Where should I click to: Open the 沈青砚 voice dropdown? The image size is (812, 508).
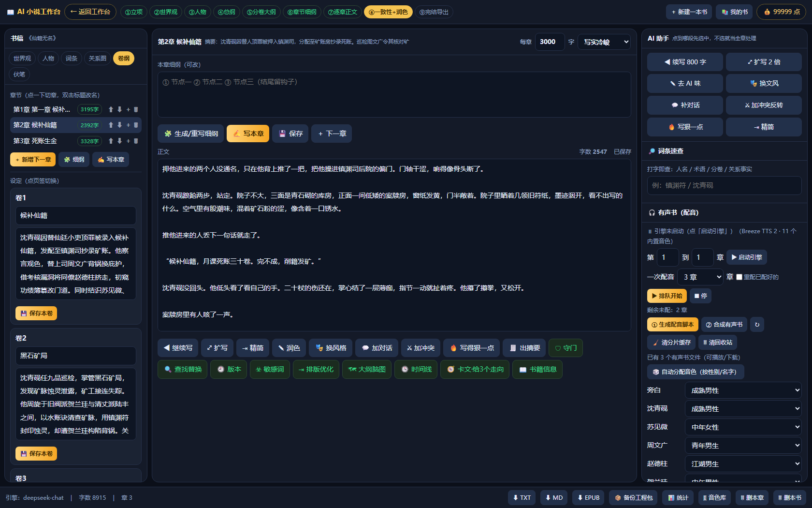click(743, 409)
